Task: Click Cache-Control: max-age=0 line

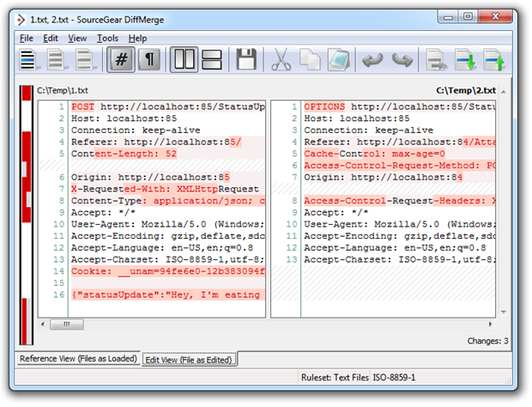Action: 399,154
